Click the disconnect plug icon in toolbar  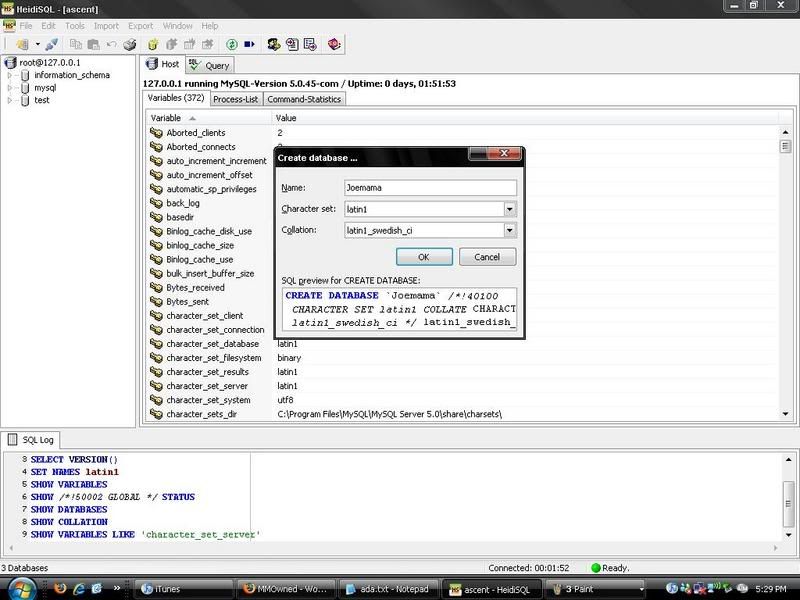(x=52, y=44)
